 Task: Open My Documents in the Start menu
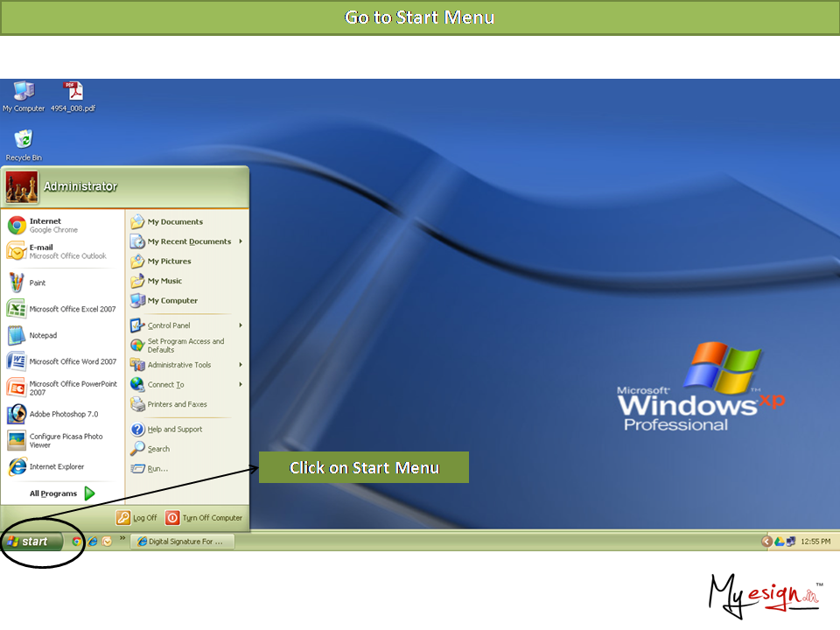pyautogui.click(x=174, y=222)
